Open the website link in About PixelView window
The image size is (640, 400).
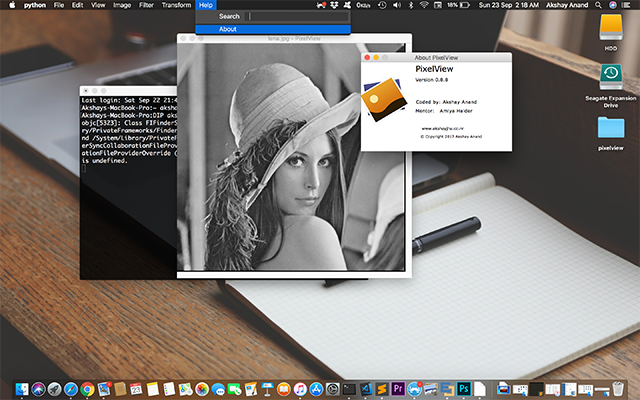442,128
